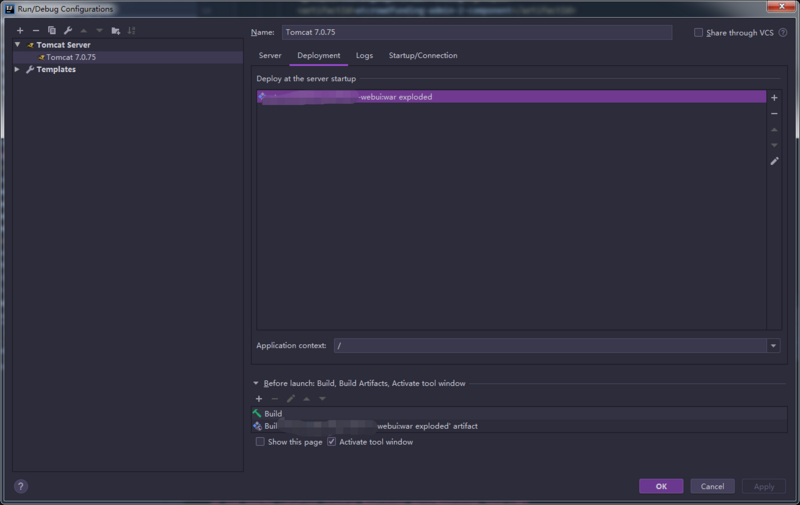This screenshot has width=800, height=505.
Task: Enable Show this page checkbox
Action: click(x=260, y=442)
